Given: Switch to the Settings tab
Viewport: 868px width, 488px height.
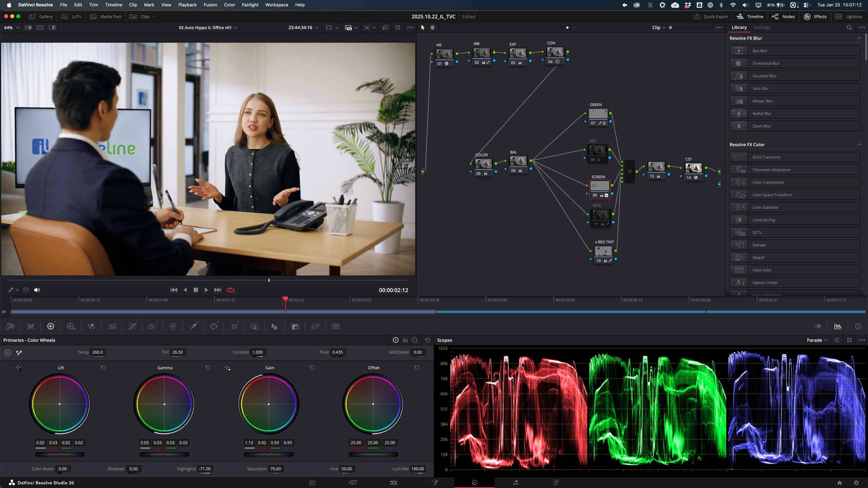Looking at the screenshot, I should click(762, 27).
